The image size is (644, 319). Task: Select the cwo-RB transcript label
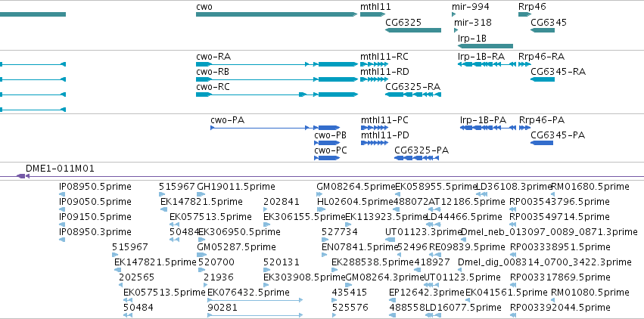coord(213,72)
